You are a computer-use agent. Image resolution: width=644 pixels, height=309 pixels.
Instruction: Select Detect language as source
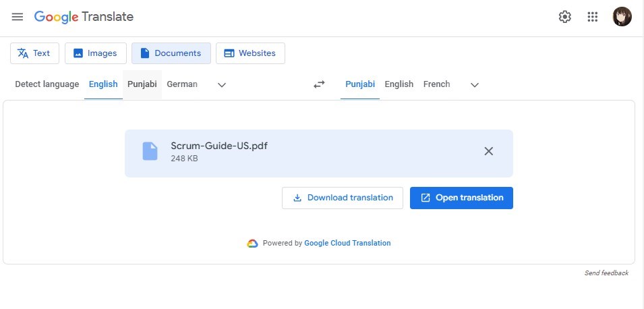(47, 84)
